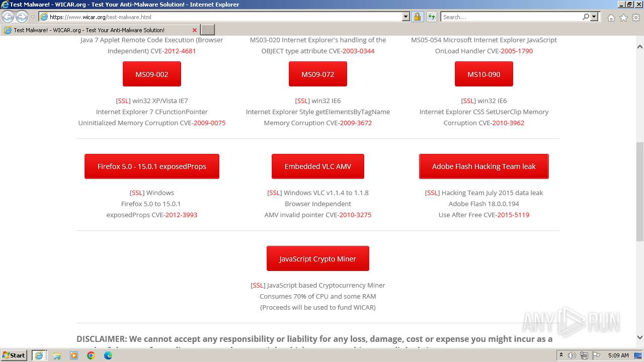Open CVE link 2012-4681
The width and height of the screenshot is (644, 362).
(180, 51)
